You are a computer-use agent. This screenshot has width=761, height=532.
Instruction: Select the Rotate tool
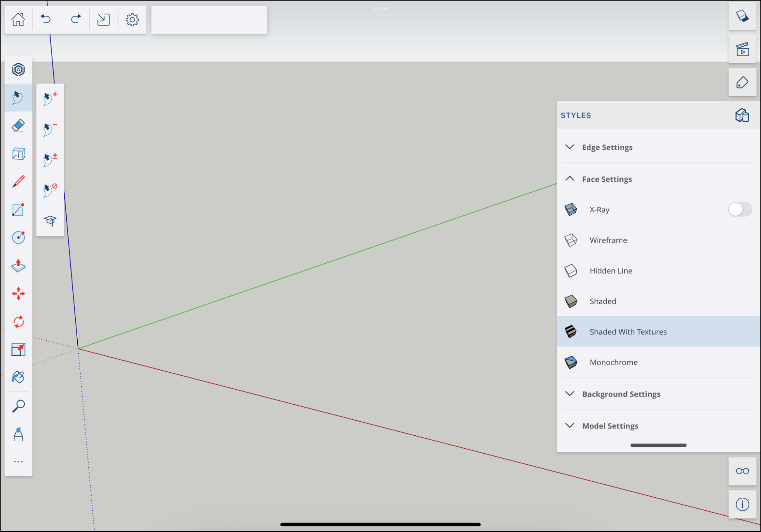pos(18,322)
